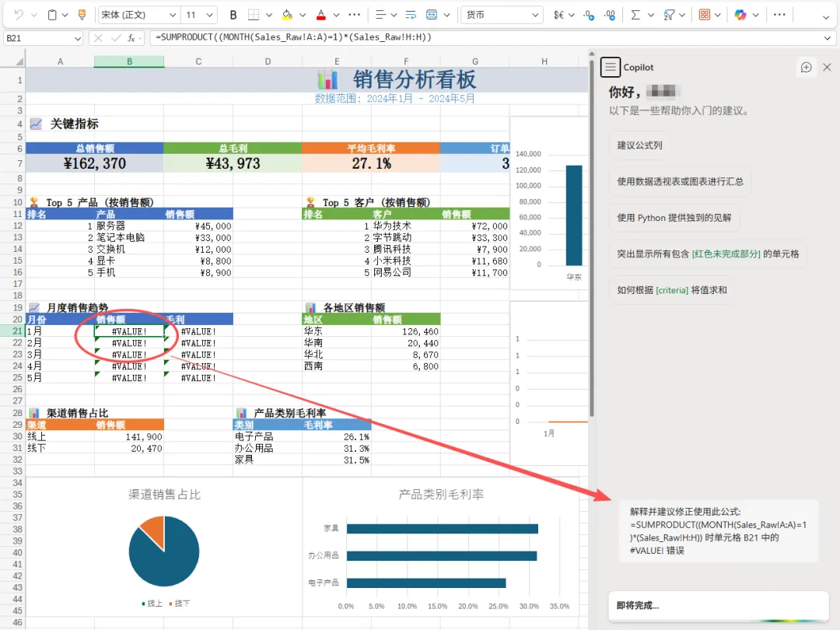Select the 电子产品 margin cell 26.1%
Image resolution: width=840 pixels, height=630 pixels.
337,436
